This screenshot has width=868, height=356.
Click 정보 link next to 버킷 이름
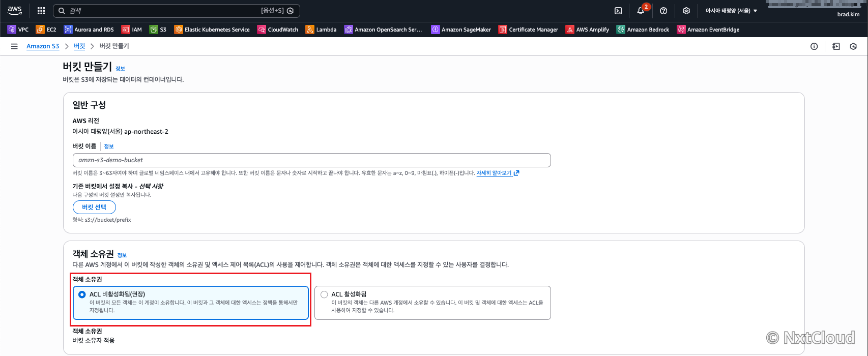pyautogui.click(x=109, y=146)
